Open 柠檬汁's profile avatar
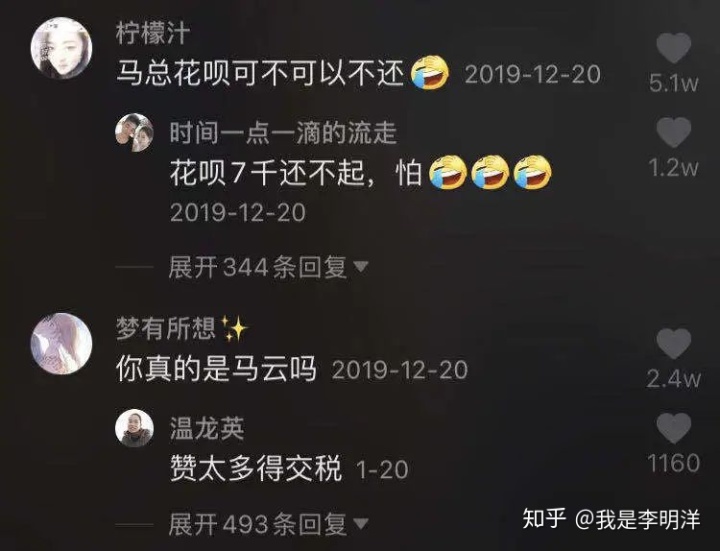 61,48
